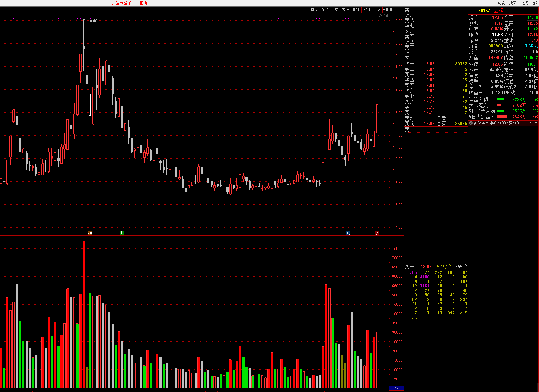
Task: Add stock with +自选 button
Action: [388, 10]
